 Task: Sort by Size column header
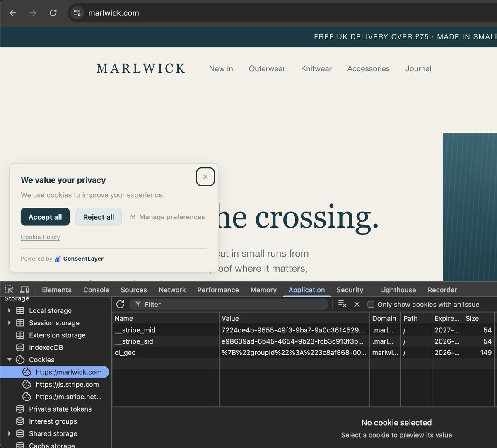[x=478, y=318]
